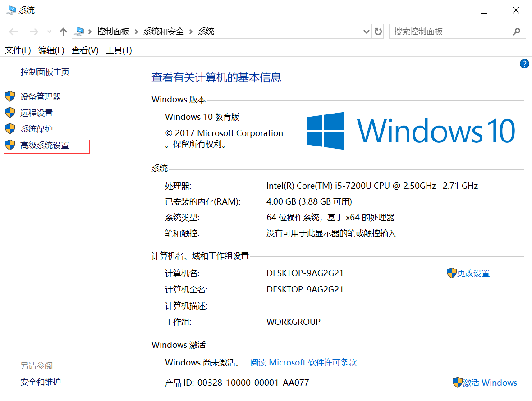Click shield icon beside 远程设置
This screenshot has height=401, width=532.
coord(10,113)
